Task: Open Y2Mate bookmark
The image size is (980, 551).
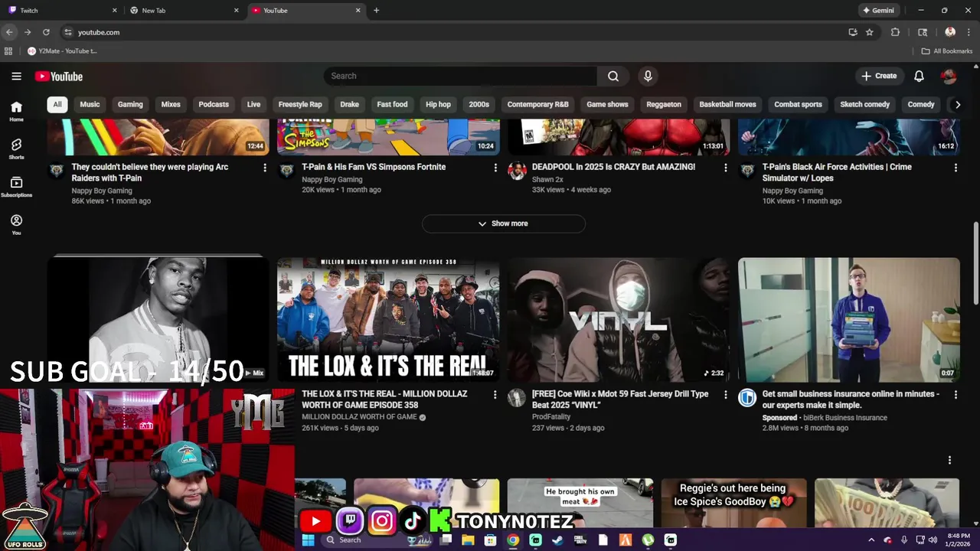Action: 62,51
